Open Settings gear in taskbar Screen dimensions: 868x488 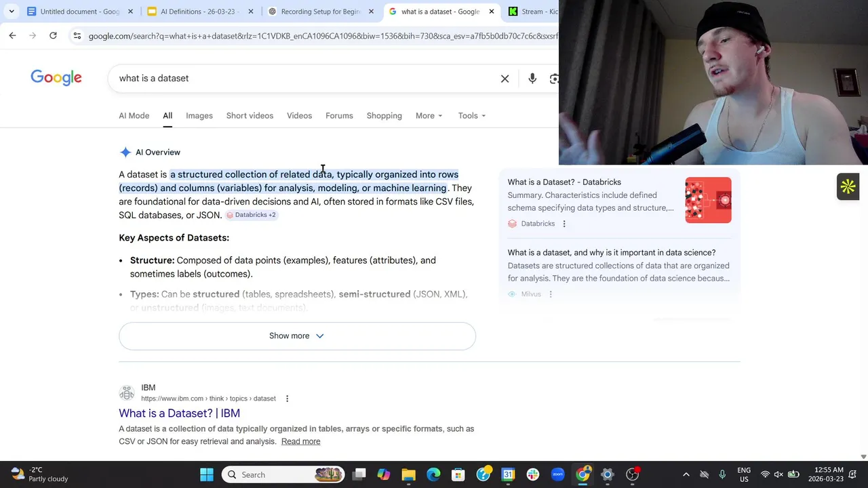click(x=608, y=474)
